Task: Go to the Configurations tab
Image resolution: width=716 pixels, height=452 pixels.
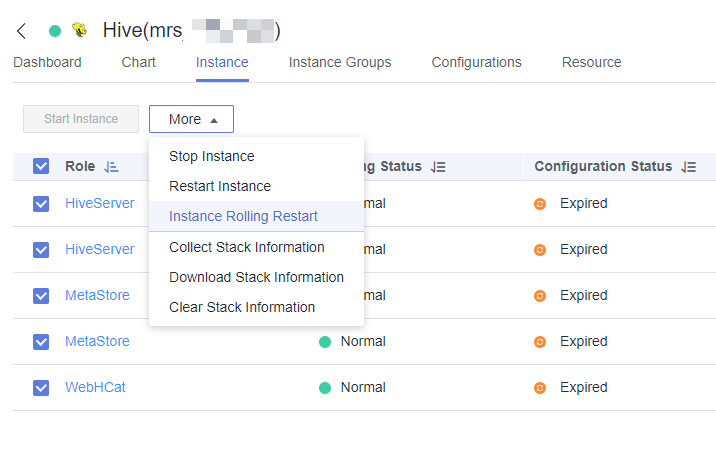Action: click(476, 62)
